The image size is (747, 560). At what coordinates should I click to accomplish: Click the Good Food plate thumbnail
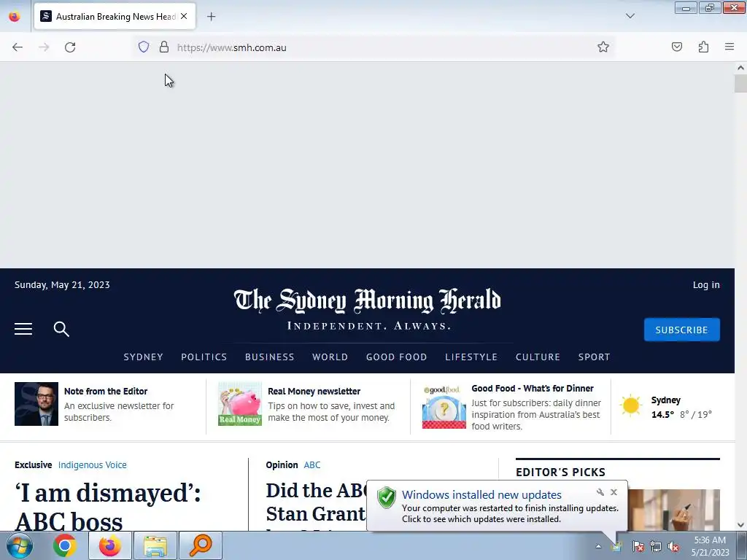[444, 407]
